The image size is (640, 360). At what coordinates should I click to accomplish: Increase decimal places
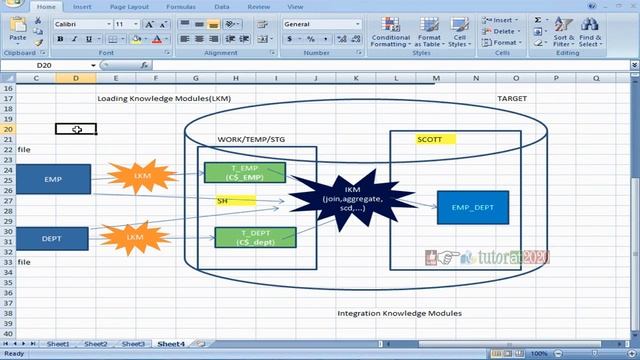pyautogui.click(x=342, y=39)
